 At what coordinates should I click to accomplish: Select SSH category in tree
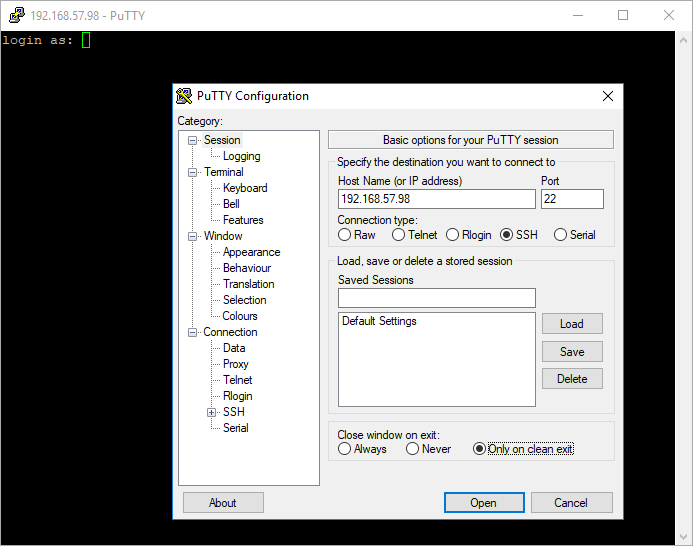coord(233,412)
